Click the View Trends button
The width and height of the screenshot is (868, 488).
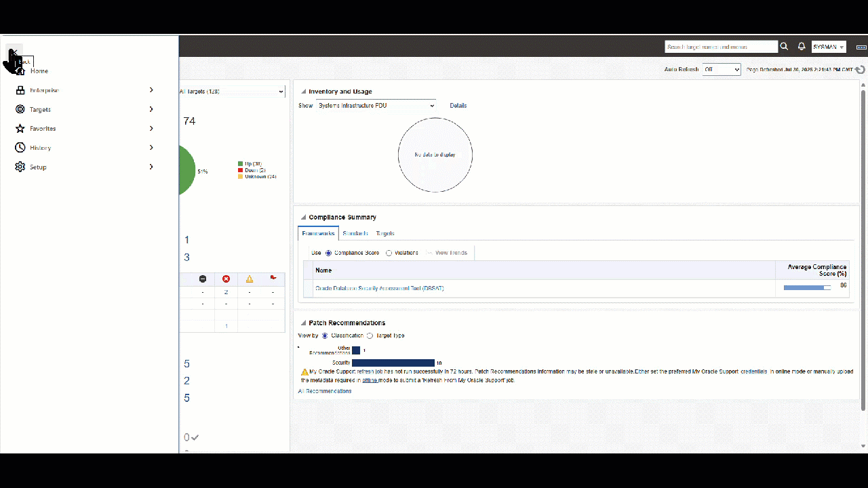coord(447,253)
